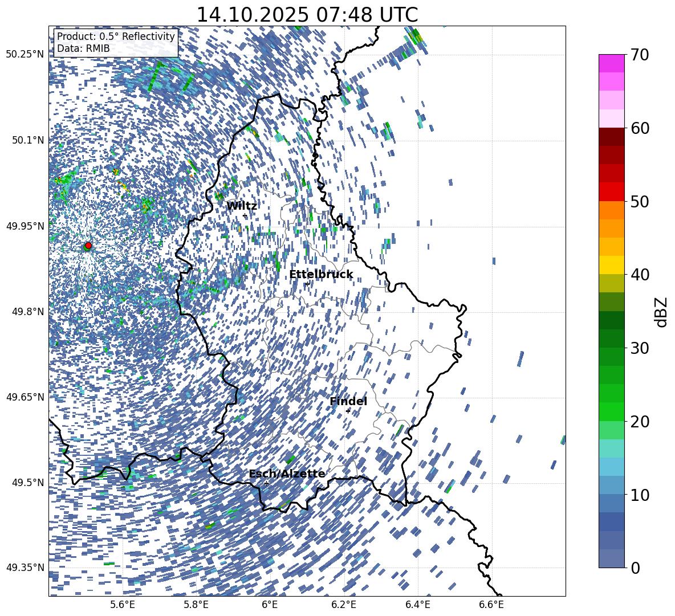This screenshot has height=616, width=675.
Task: Click the magenta top colorbar segment
Action: tap(612, 63)
